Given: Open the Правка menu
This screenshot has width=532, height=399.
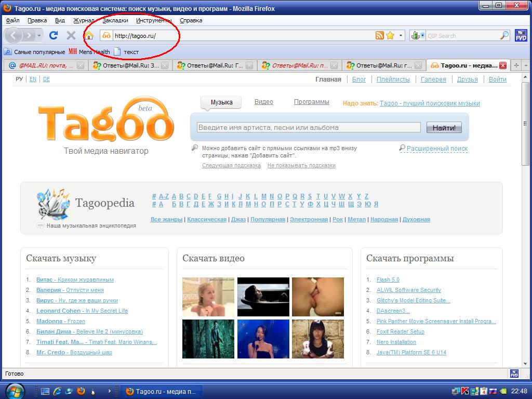Looking at the screenshot, I should click(37, 20).
